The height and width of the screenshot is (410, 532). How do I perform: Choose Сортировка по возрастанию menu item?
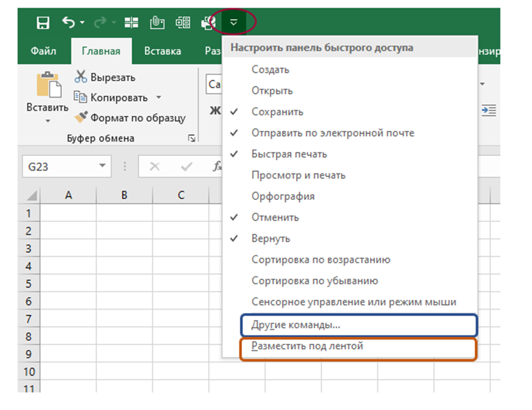(x=350, y=260)
